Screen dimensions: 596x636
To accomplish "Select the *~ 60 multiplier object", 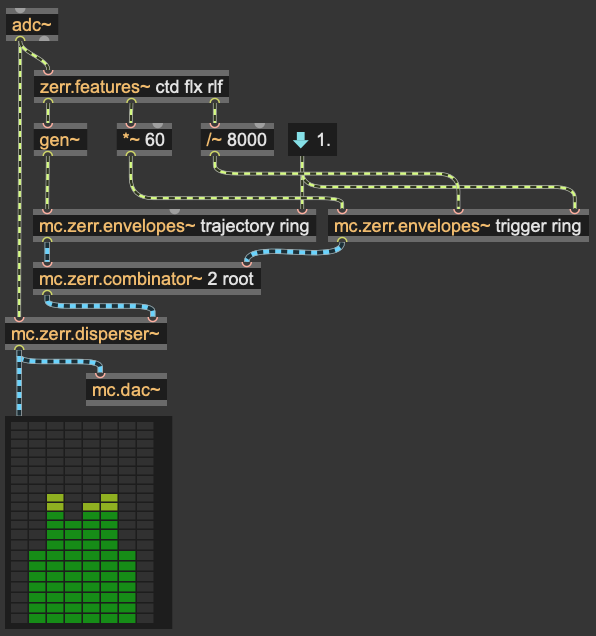I will click(x=144, y=140).
